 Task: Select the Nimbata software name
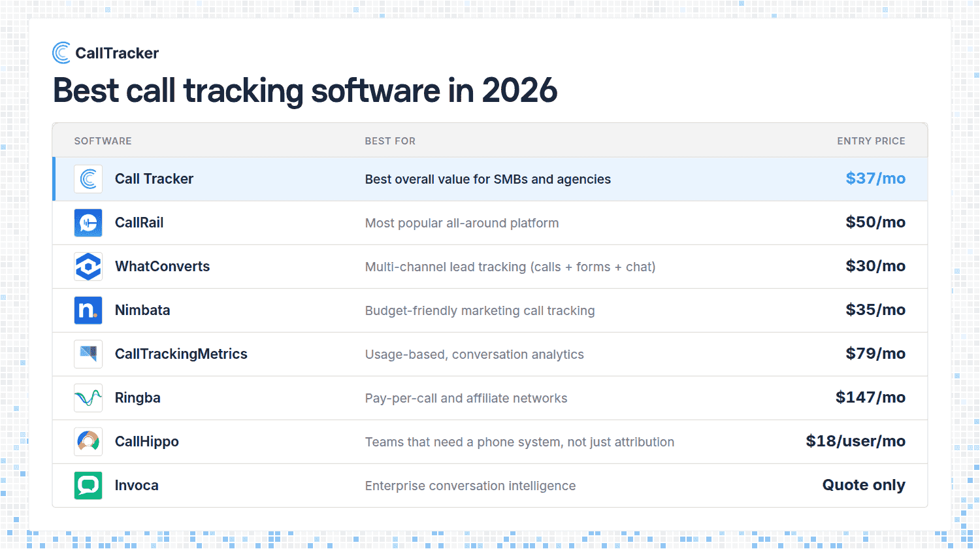142,310
